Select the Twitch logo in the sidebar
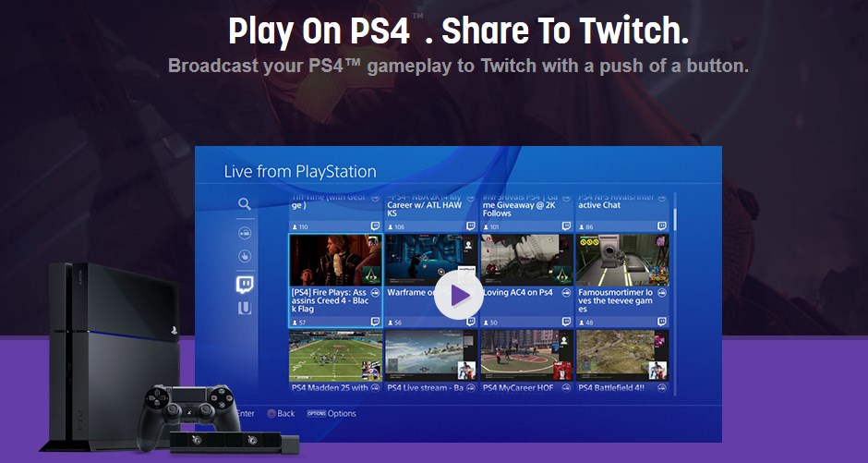Image resolution: width=868 pixels, height=463 pixels. tap(245, 285)
